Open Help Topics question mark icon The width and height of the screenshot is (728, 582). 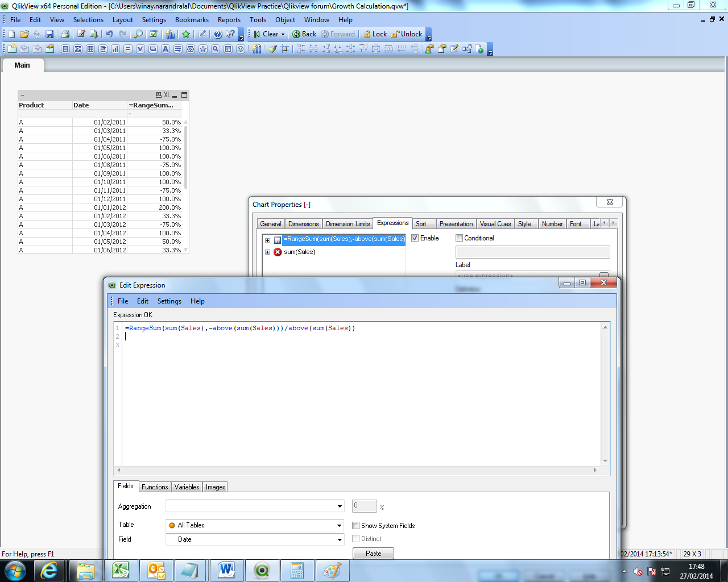218,34
